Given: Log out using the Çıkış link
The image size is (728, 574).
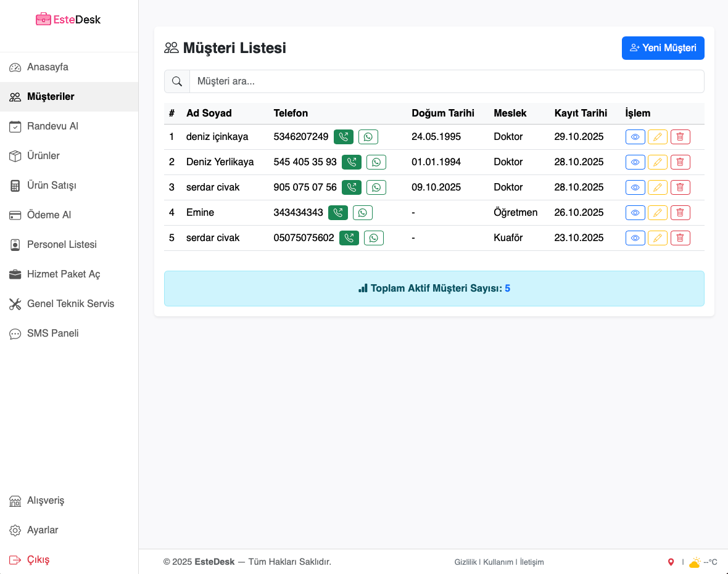Looking at the screenshot, I should 38,560.
